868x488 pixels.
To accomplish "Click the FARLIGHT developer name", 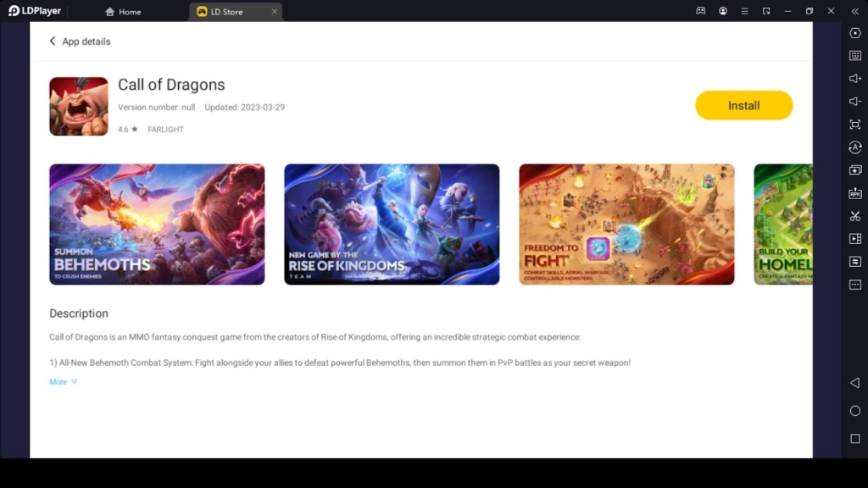I will coord(165,130).
